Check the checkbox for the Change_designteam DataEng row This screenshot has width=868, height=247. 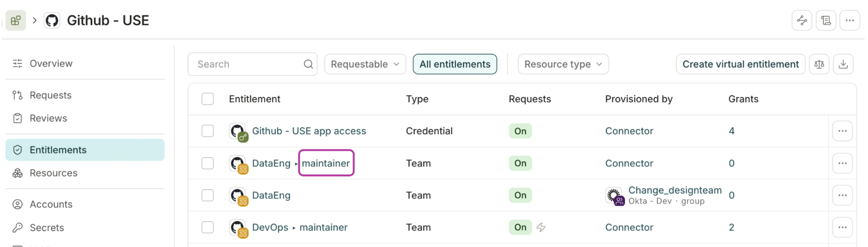point(207,195)
